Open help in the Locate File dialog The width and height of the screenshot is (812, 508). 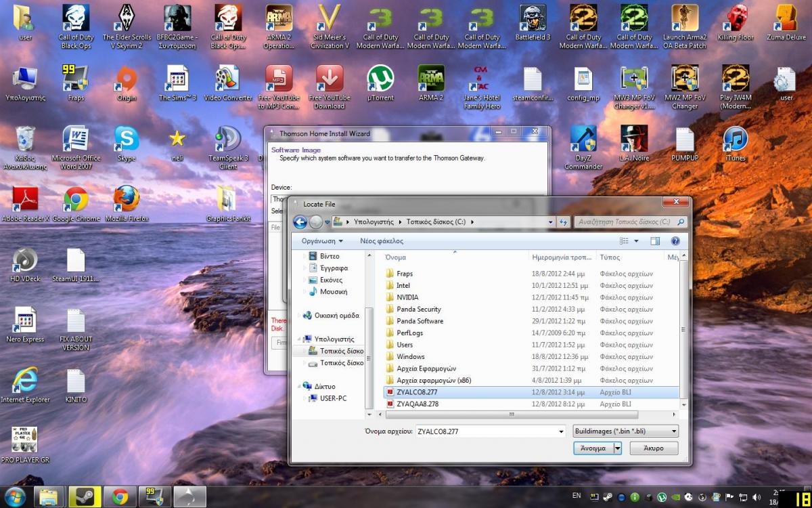point(675,241)
